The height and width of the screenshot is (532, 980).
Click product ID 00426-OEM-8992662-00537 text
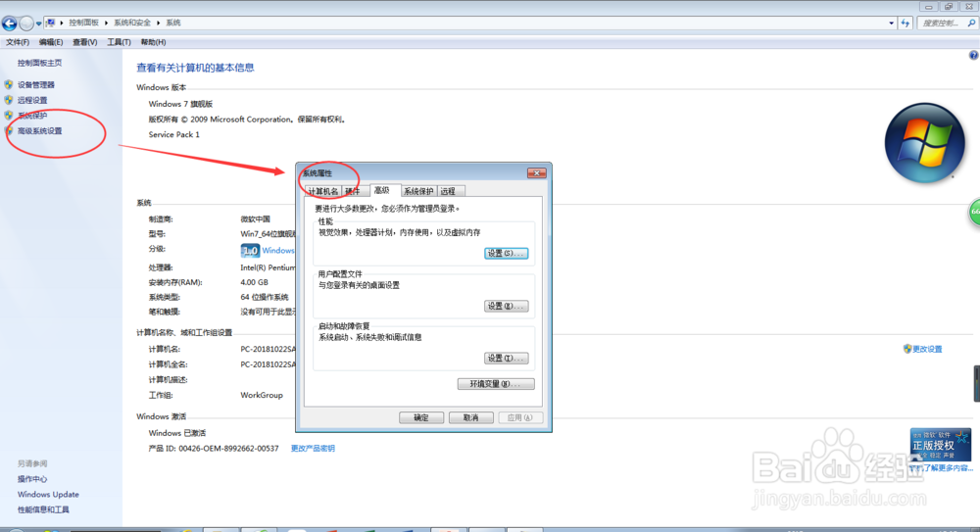click(228, 449)
